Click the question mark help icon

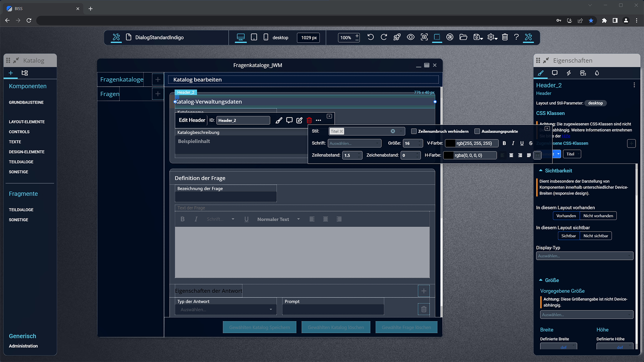click(x=516, y=37)
